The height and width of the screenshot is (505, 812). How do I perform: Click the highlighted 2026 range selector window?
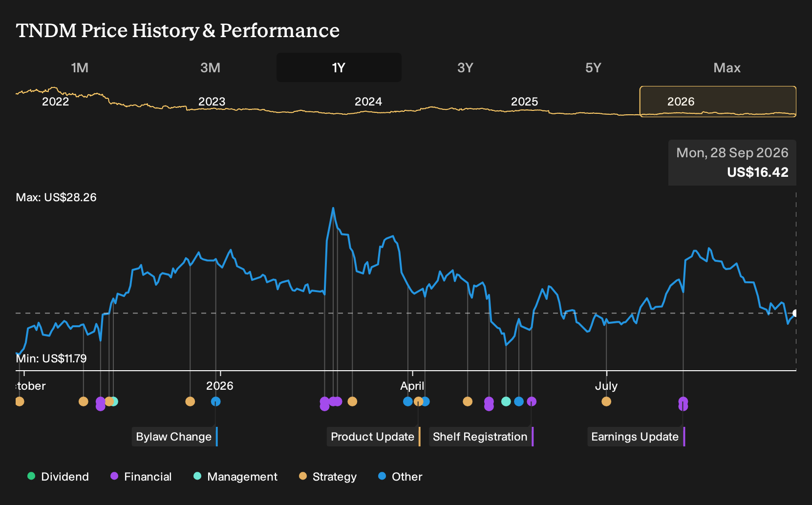tap(718, 102)
